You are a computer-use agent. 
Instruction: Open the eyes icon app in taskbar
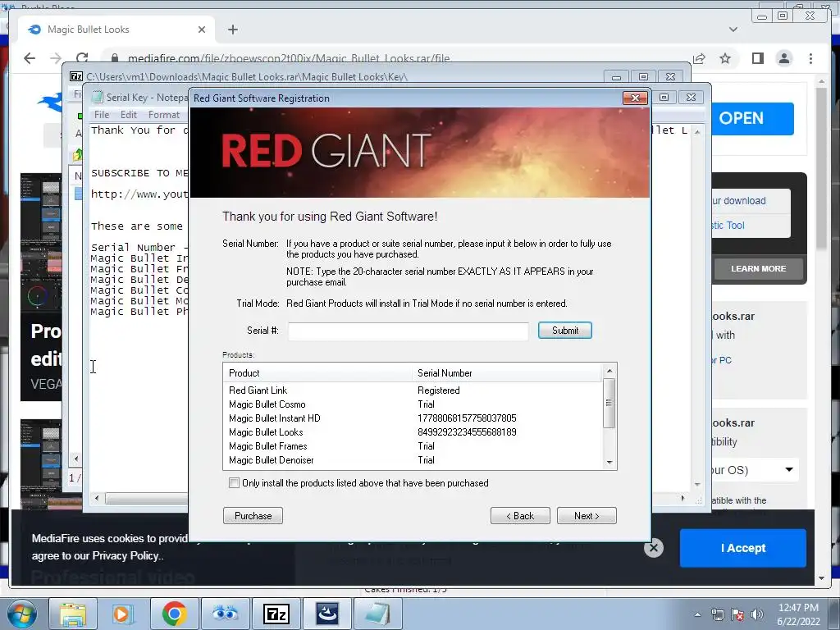point(225,614)
